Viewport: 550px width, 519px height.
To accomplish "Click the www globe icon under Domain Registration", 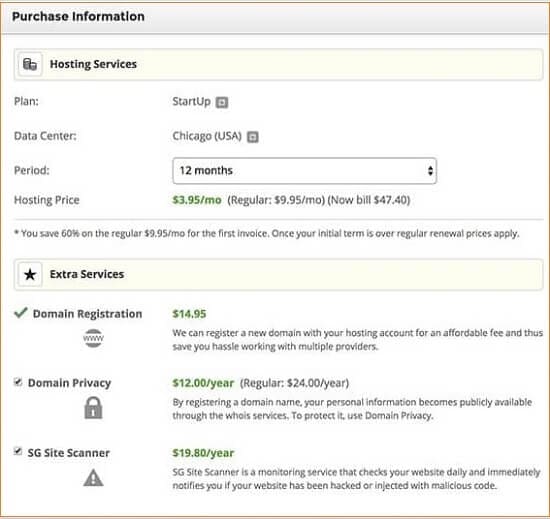I will coord(93,338).
